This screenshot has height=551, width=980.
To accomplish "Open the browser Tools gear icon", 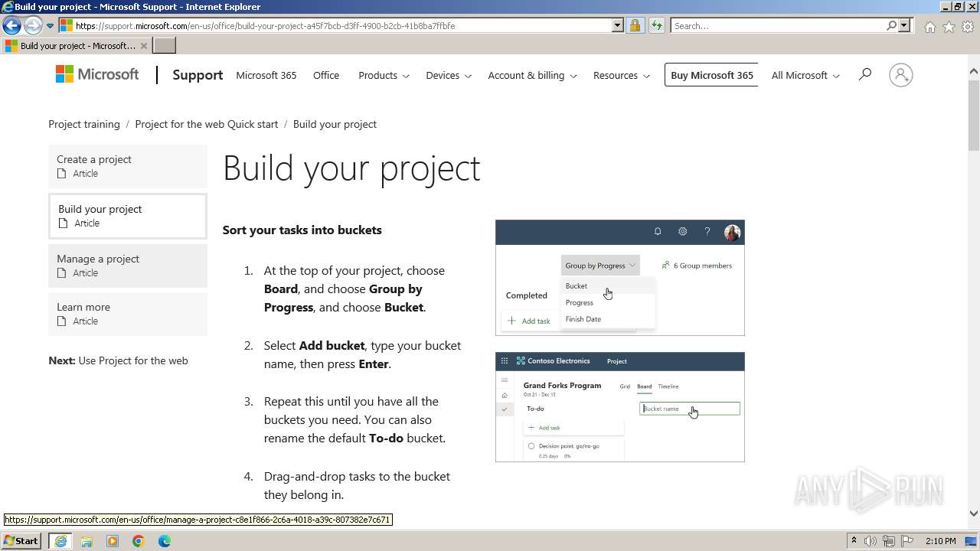I will click(968, 27).
